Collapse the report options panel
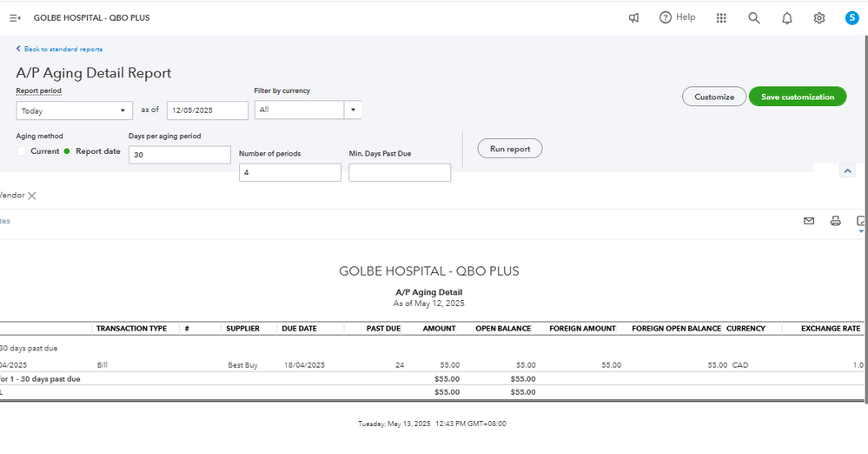 847,172
